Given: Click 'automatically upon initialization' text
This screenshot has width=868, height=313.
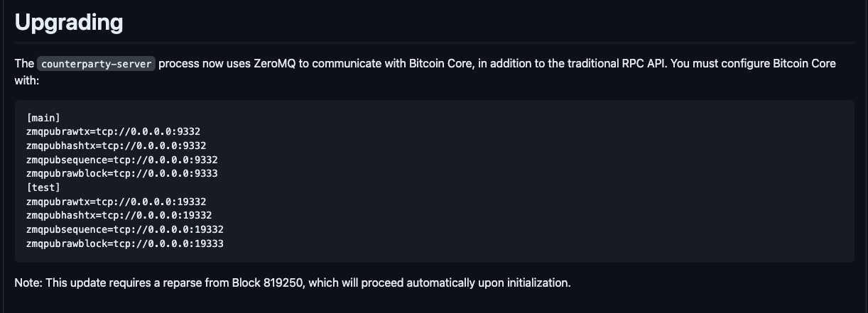Looking at the screenshot, I should pyautogui.click(x=494, y=282).
